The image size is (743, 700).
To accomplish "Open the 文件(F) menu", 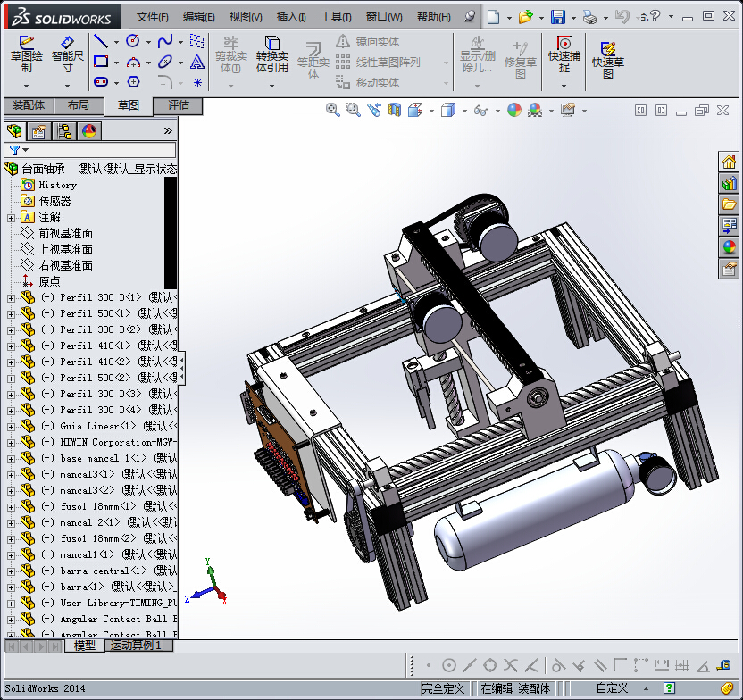I will 152,17.
